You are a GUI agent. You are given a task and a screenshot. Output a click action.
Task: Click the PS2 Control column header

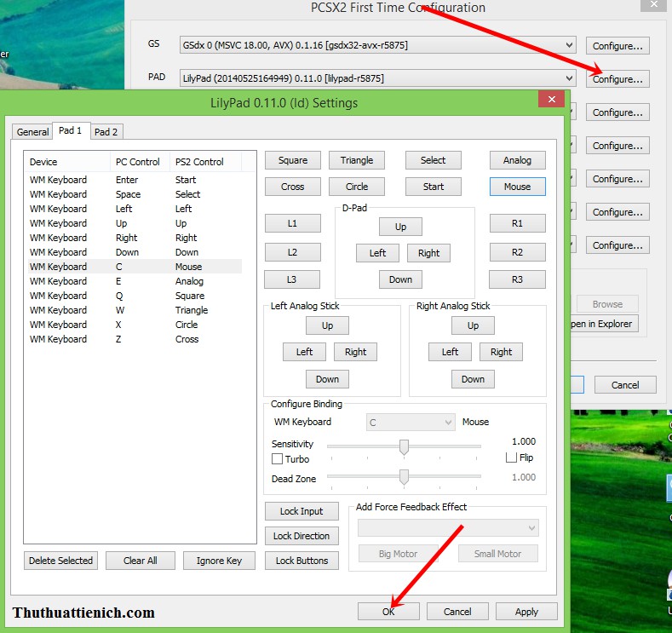(205, 162)
